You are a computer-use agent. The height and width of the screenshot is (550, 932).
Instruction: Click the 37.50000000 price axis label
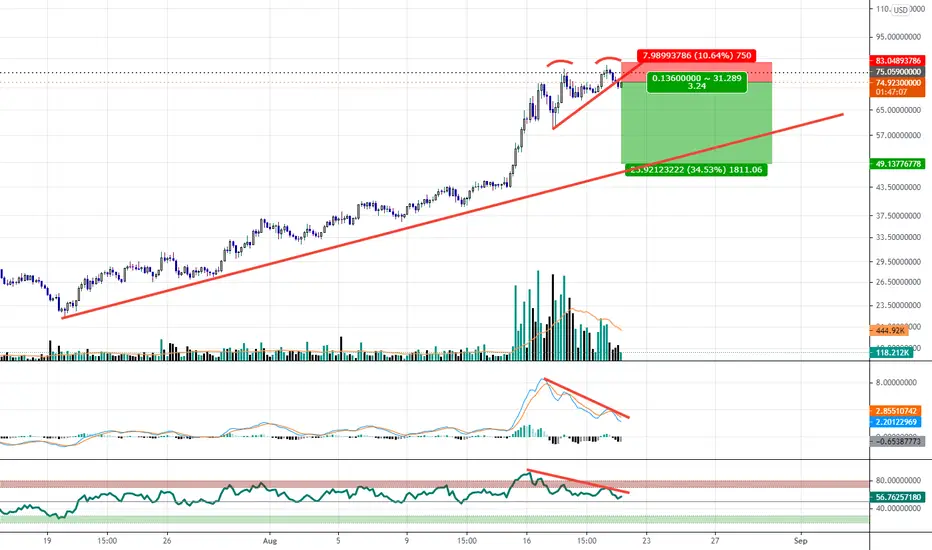click(898, 216)
